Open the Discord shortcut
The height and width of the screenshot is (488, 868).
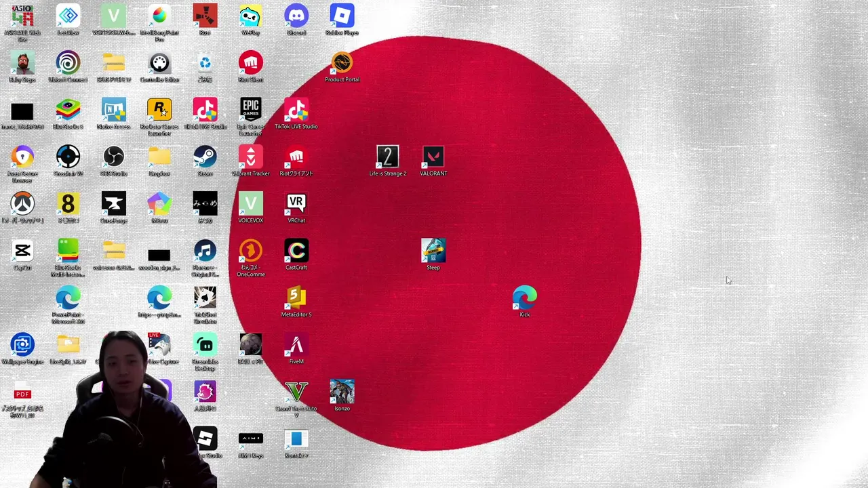(296, 16)
